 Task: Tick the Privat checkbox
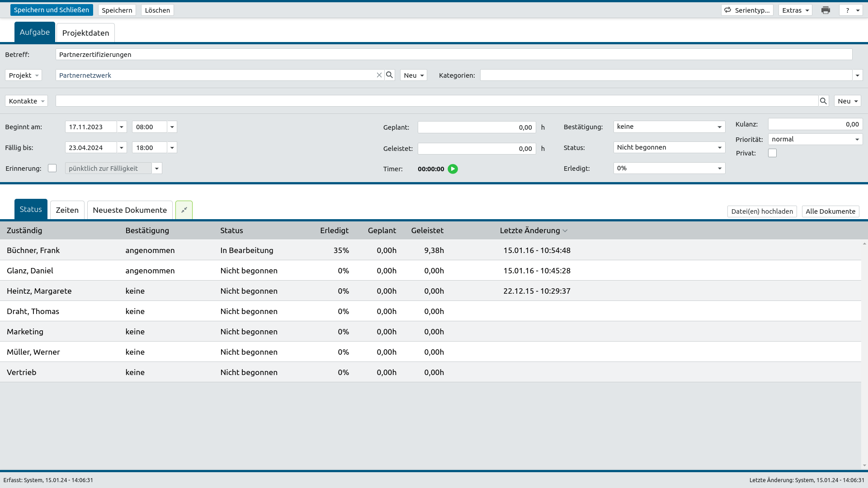click(x=772, y=153)
